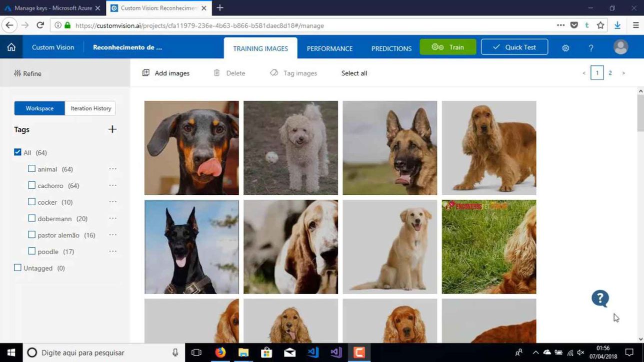The width and height of the screenshot is (644, 362).
Task: Open Visual Studio Code from taskbar
Action: click(313, 353)
